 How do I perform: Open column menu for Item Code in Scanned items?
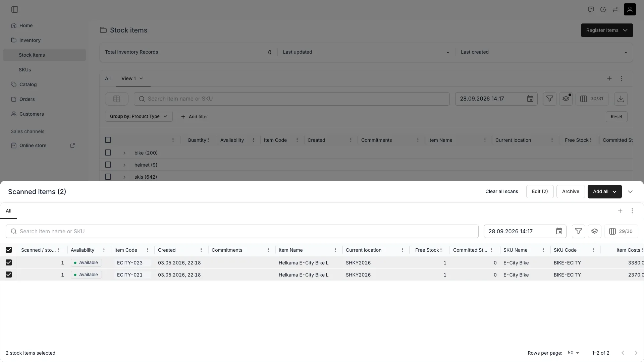148,250
